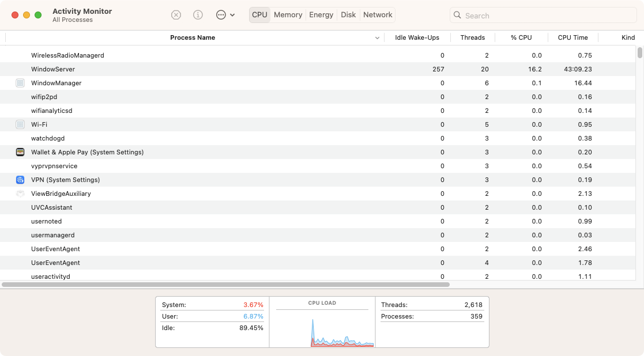Viewport: 644px width, 356px height.
Task: Click the WindowManager 16.44 CPU time cell
Action: (x=583, y=83)
